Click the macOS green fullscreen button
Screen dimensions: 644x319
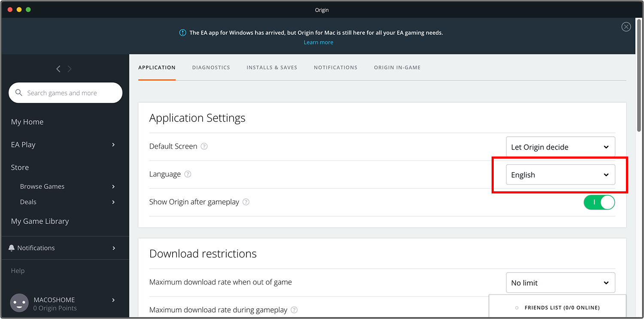coord(28,9)
